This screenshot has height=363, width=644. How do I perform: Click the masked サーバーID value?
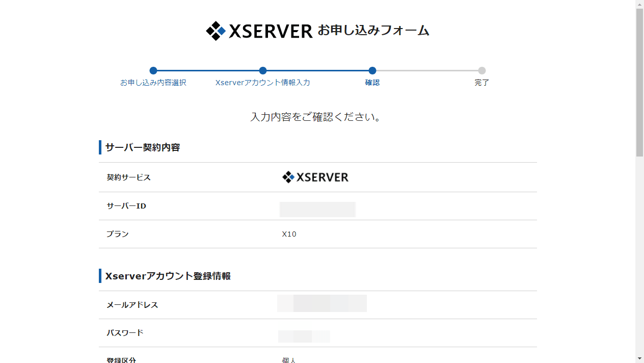(x=317, y=210)
